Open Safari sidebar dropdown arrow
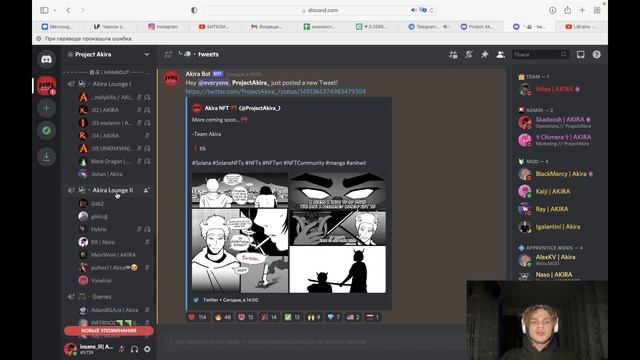Image resolution: width=640 pixels, height=360 pixels. (54, 10)
